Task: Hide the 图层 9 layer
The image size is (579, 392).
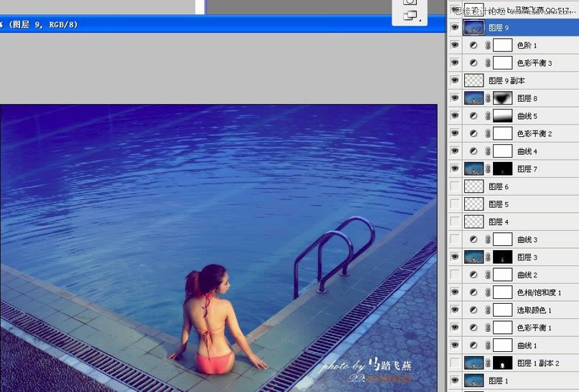Action: click(x=454, y=27)
